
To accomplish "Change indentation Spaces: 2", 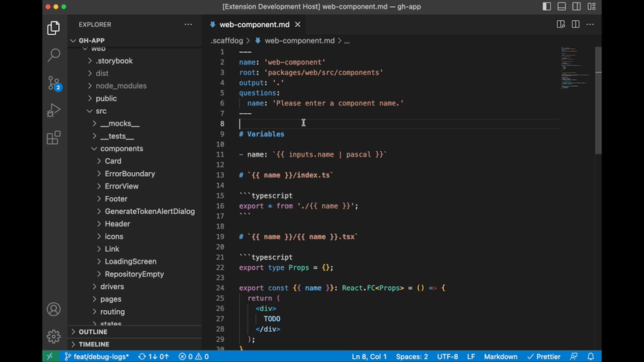I will pyautogui.click(x=412, y=357).
